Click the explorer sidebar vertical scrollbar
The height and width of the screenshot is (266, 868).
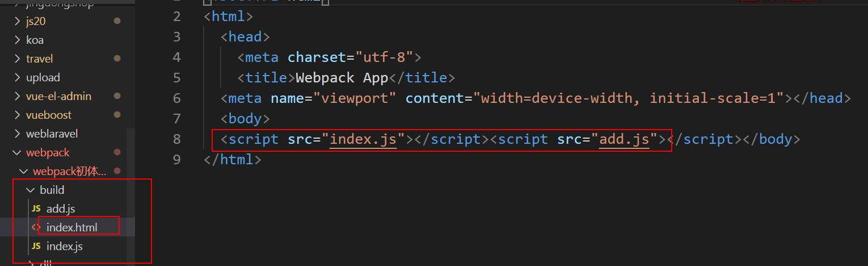point(131,171)
